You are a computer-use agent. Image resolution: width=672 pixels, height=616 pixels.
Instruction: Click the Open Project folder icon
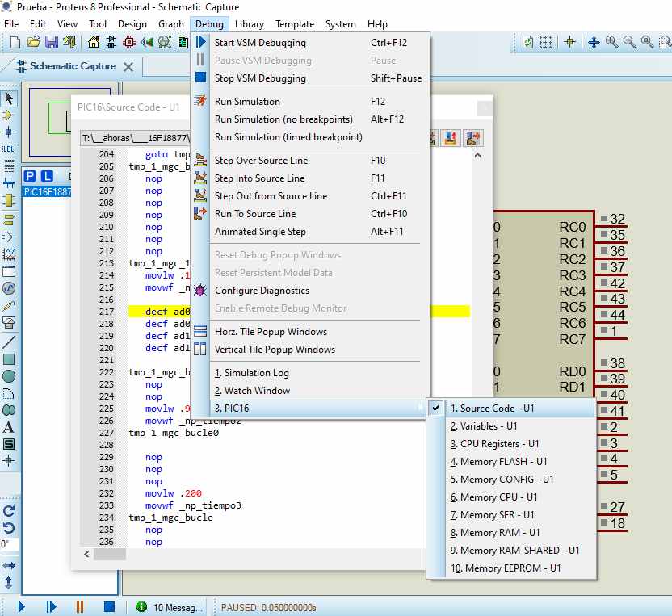pyautogui.click(x=33, y=43)
